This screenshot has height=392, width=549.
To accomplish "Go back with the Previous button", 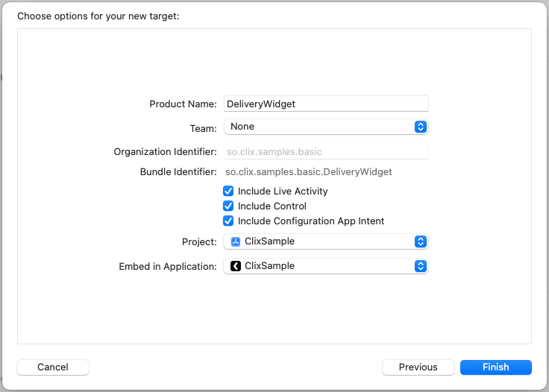I will pos(418,367).
